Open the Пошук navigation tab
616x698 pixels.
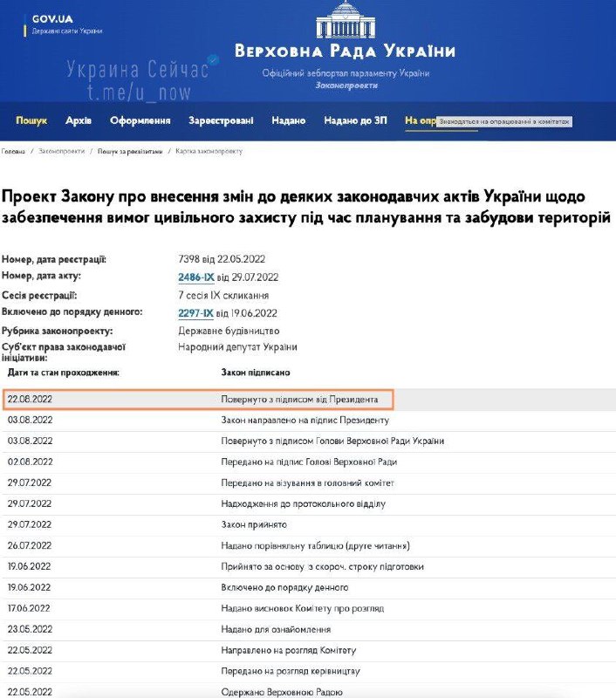point(31,121)
